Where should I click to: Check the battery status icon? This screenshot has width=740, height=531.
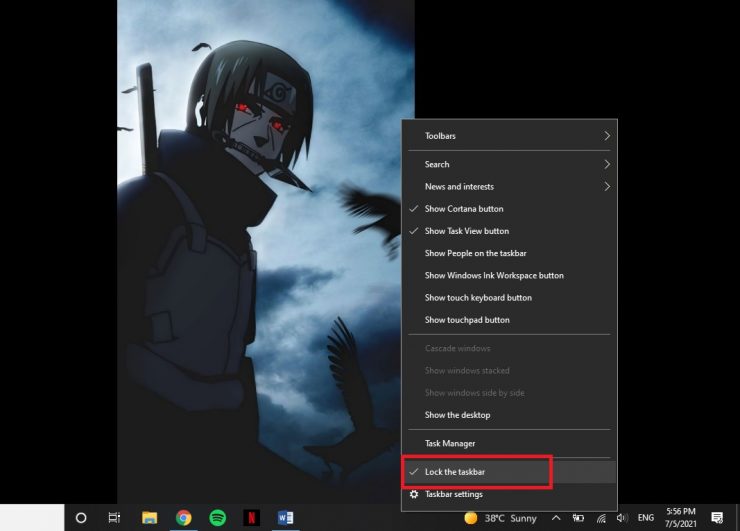(578, 518)
